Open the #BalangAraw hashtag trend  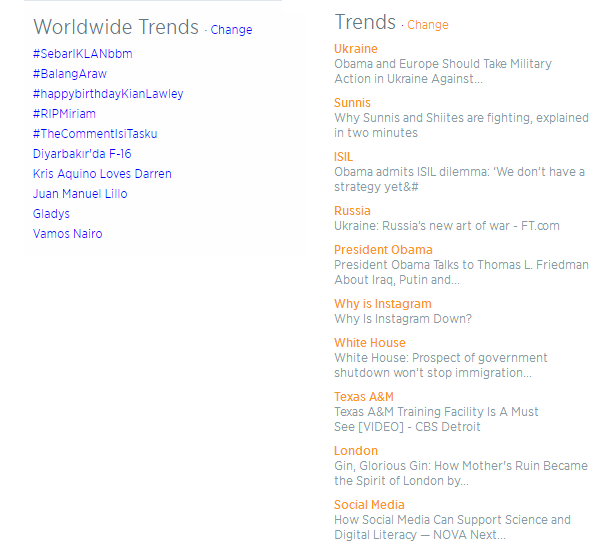pos(70,73)
